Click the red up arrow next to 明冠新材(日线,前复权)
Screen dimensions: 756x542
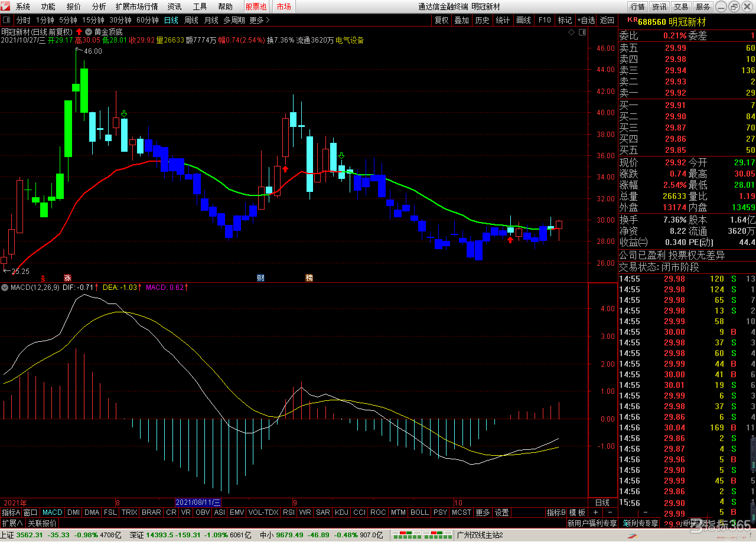pos(79,31)
